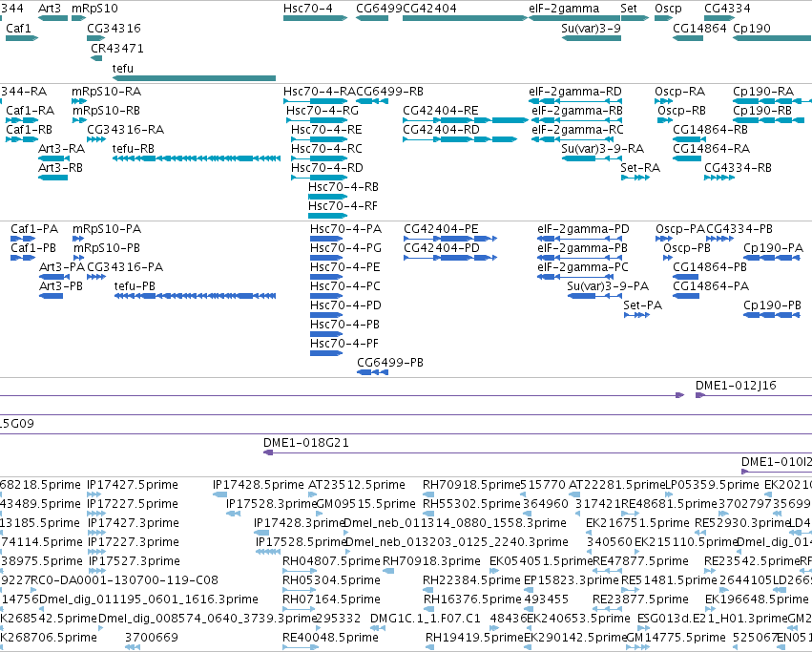Image resolution: width=812 pixels, height=652 pixels.
Task: Click the mRpS10 gene label
Action: tap(94, 9)
